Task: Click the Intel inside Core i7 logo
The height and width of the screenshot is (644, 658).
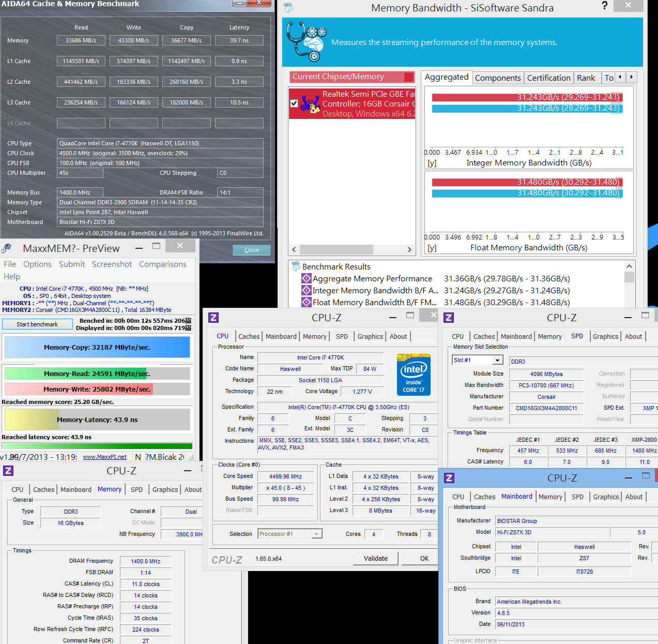Action: [414, 375]
